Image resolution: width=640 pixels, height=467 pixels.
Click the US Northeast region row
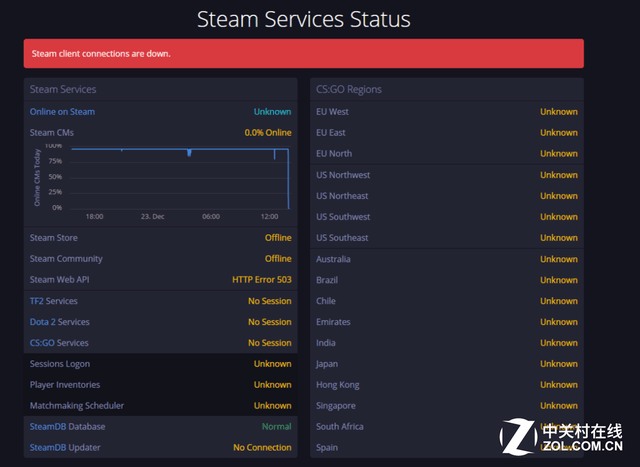(x=447, y=196)
